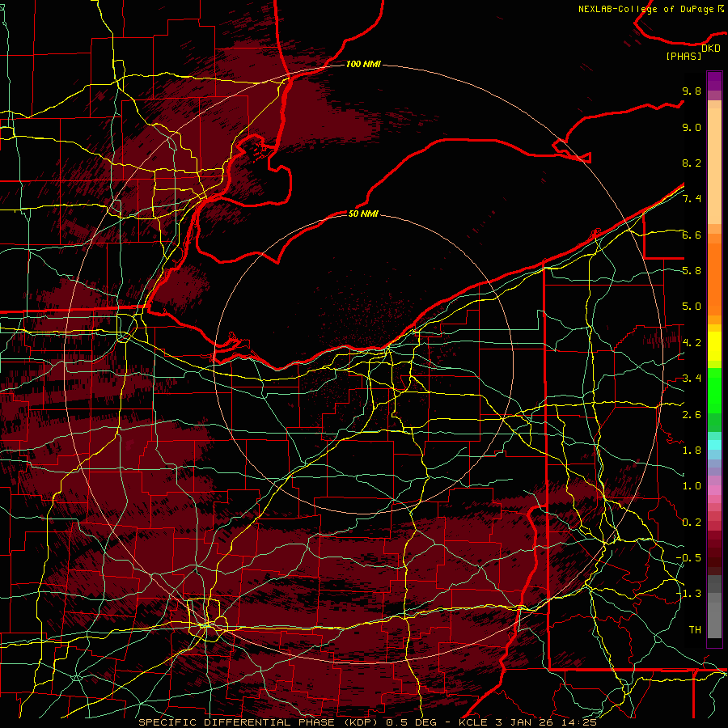Click the 'SPECIFIC DIFFERENTIAL PHASE (KDP)' product title
728x728 pixels.
click(259, 722)
